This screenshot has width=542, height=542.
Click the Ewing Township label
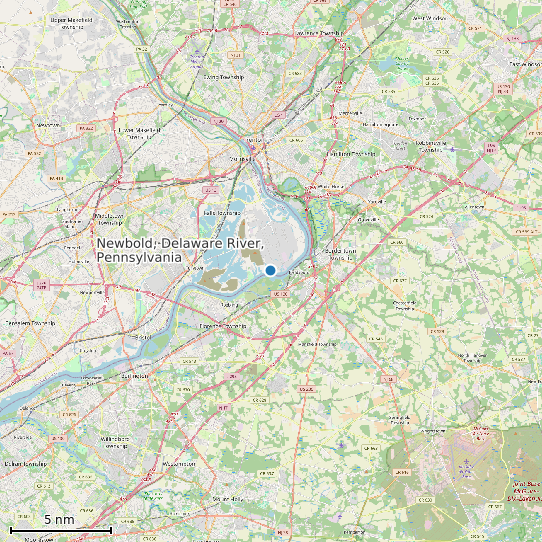pyautogui.click(x=224, y=77)
